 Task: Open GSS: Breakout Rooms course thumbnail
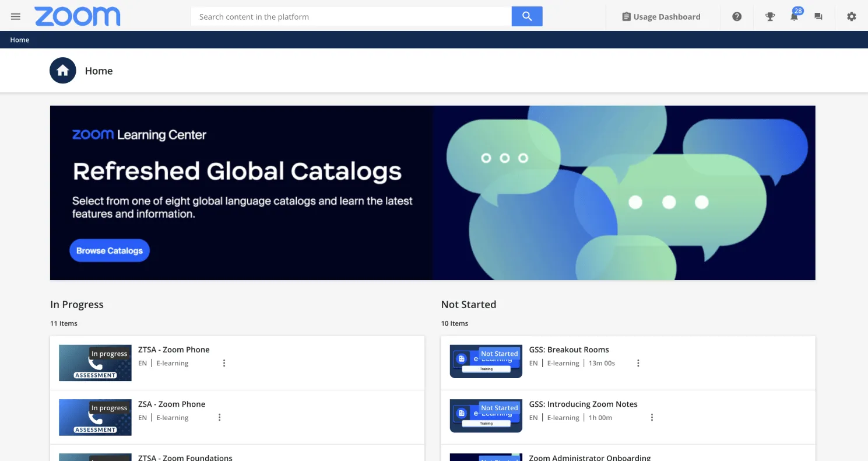(x=486, y=362)
